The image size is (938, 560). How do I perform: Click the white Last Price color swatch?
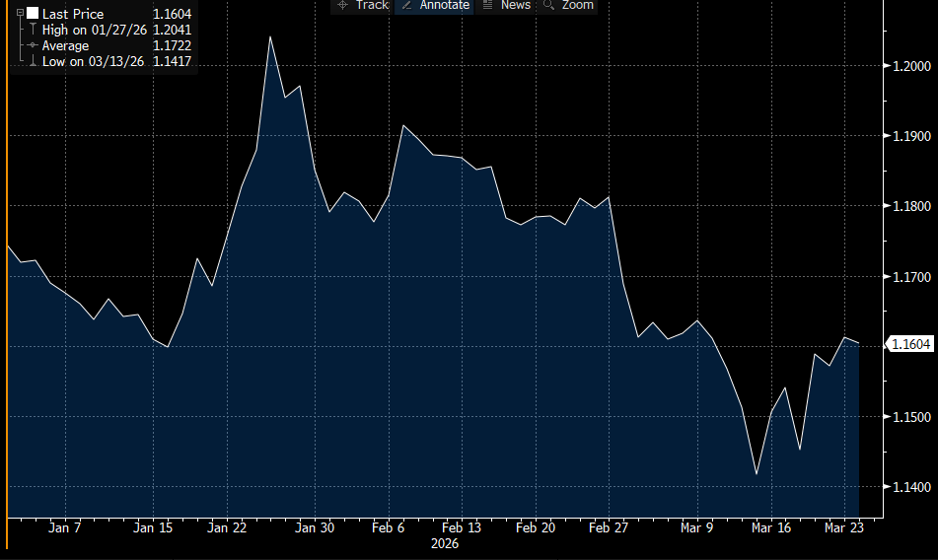coord(33,13)
